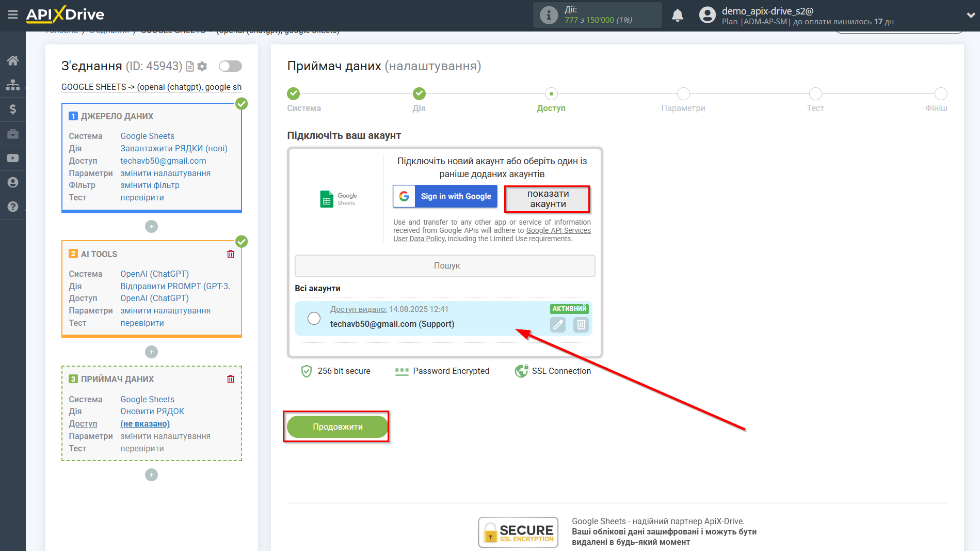
Task: Open briefcase icon in sidebar
Action: click(x=13, y=134)
